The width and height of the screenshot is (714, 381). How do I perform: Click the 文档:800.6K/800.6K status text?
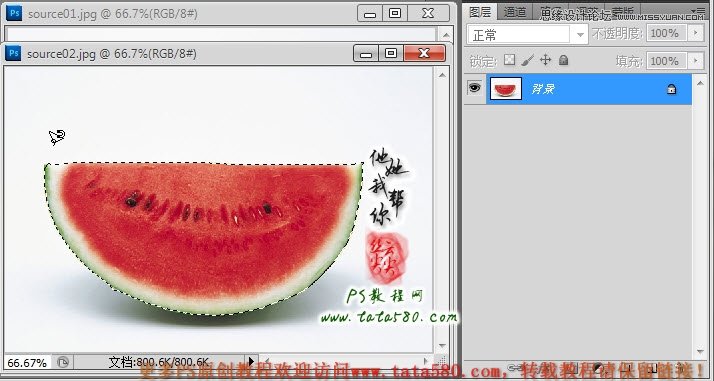(x=158, y=362)
